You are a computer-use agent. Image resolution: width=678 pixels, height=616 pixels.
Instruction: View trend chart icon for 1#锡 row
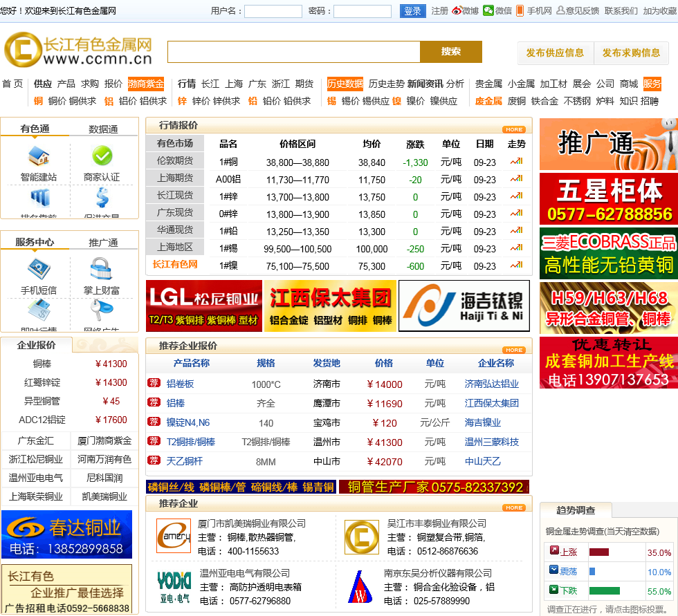(x=516, y=248)
